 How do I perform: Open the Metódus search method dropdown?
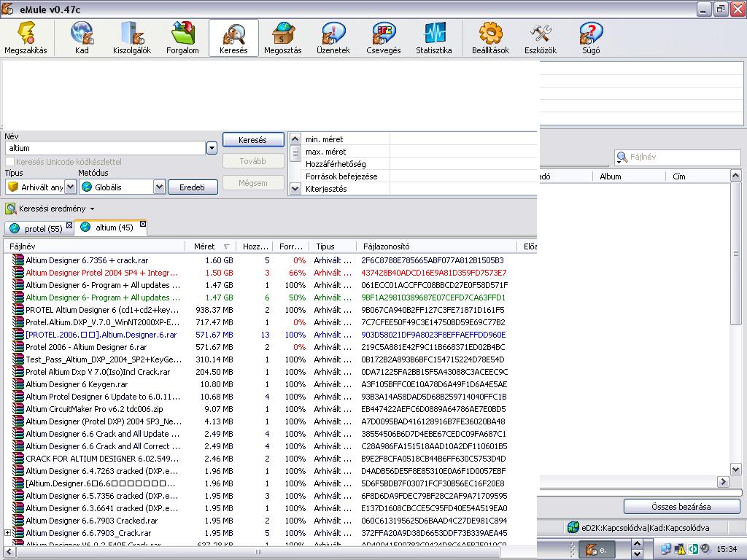[160, 187]
